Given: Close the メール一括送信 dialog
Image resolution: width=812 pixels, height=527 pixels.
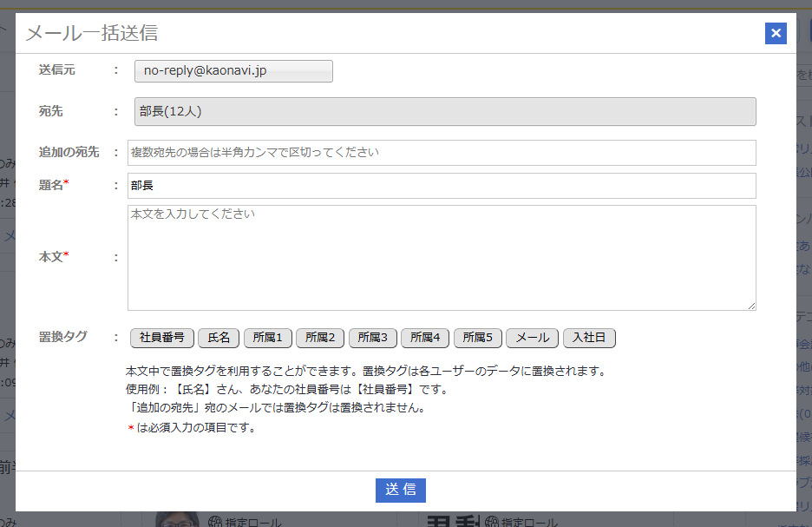Looking at the screenshot, I should point(775,33).
